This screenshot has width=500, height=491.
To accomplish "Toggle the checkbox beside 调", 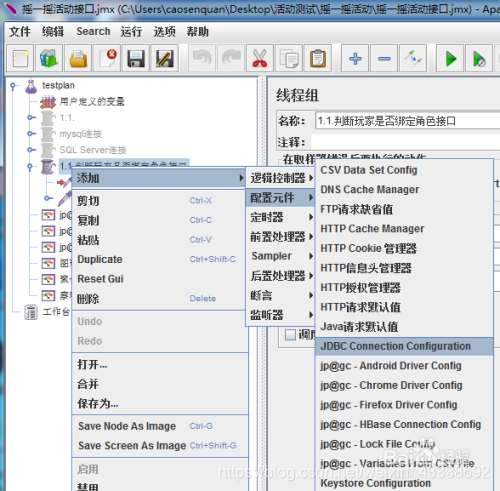I will pyautogui.click(x=290, y=334).
